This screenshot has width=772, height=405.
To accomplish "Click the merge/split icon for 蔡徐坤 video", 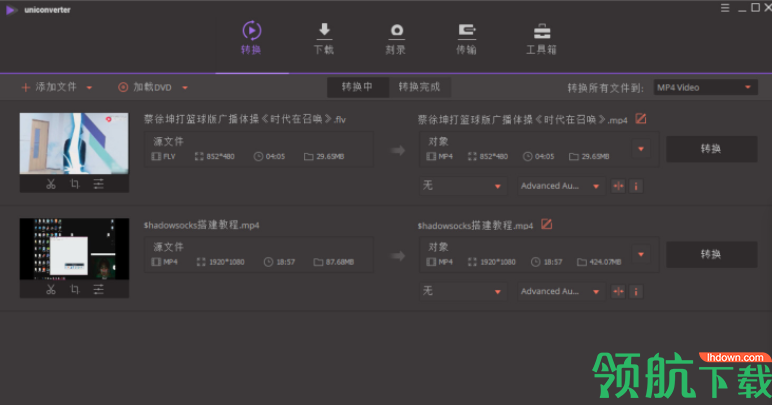I will [x=618, y=186].
